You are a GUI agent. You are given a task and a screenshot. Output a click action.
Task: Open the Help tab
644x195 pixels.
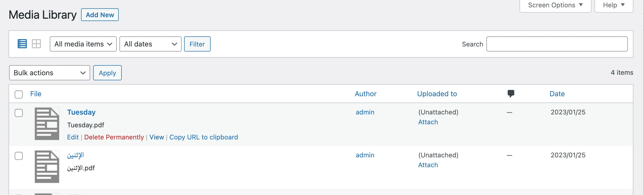(x=614, y=5)
